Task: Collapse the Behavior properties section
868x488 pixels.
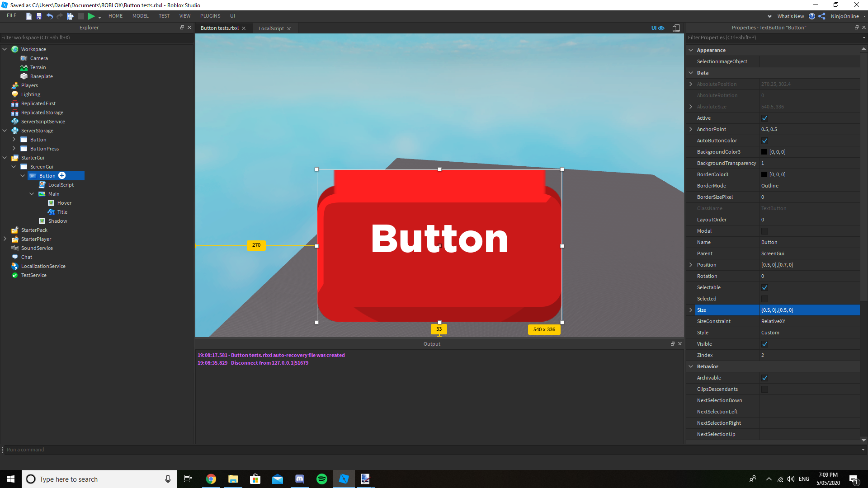Action: tap(691, 366)
